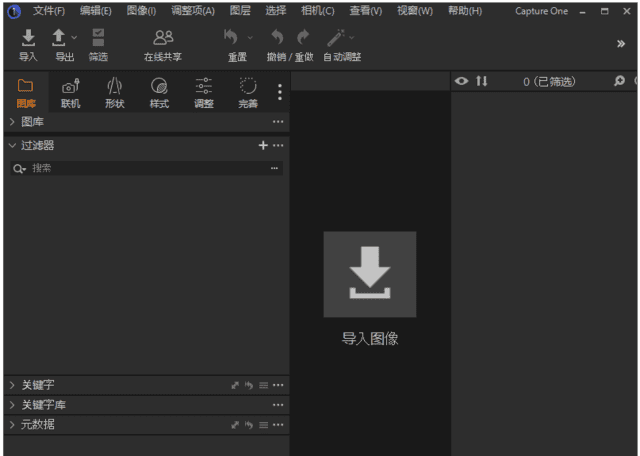Switch to the 联机 tethering tool tab
640x456 pixels.
71,93
